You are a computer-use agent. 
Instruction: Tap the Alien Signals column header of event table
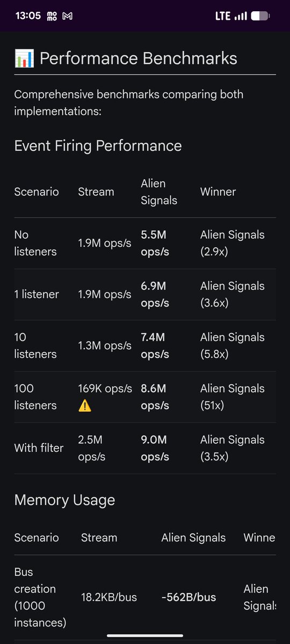159,192
